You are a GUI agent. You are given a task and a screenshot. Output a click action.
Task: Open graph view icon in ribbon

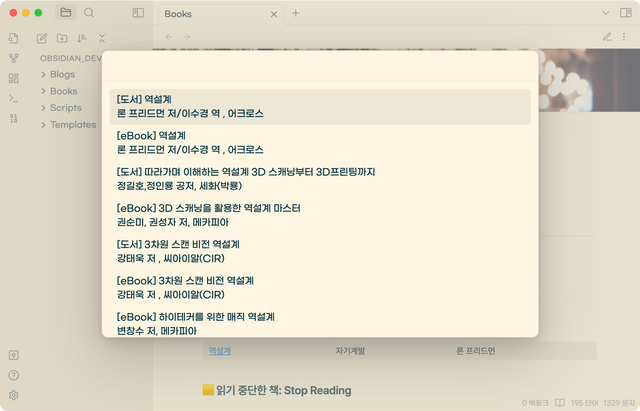pyautogui.click(x=13, y=58)
